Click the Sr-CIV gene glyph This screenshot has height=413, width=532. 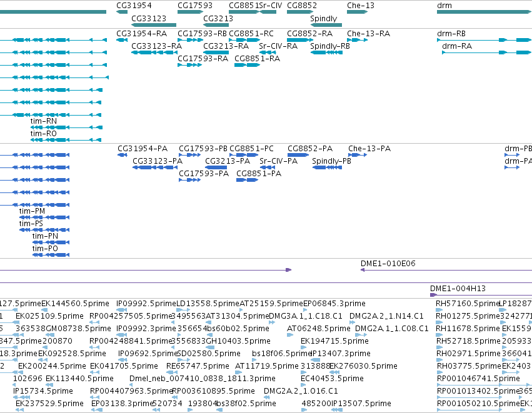click(x=268, y=12)
